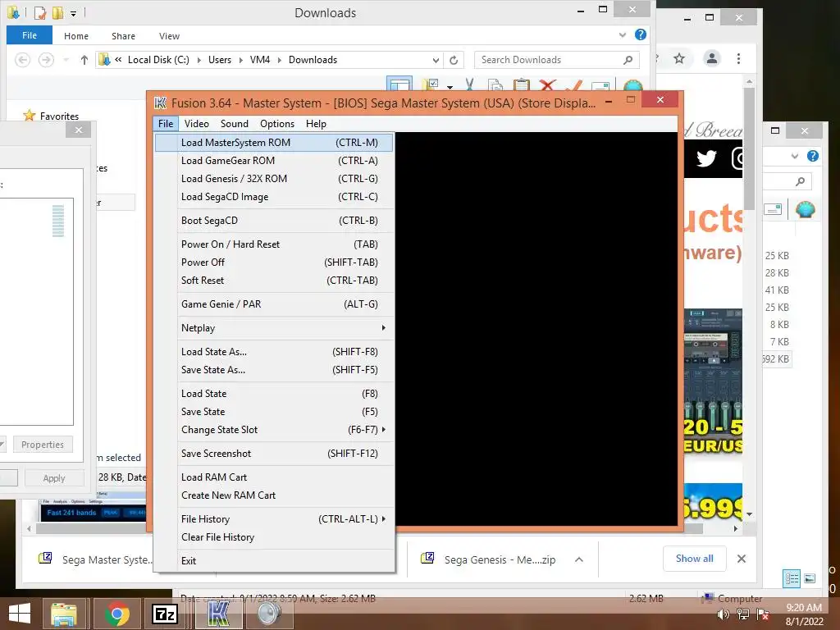This screenshot has height=630, width=840.
Task: Select Save State (F5)
Action: pos(274,412)
